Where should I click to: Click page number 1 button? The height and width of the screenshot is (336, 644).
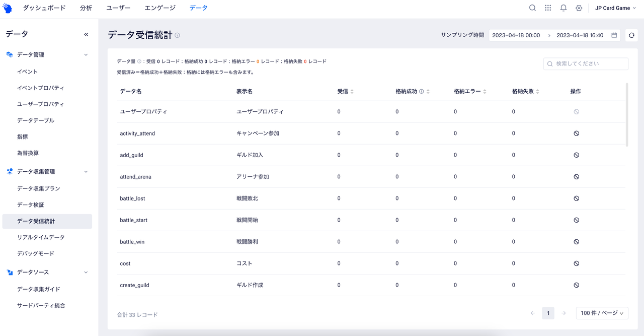[x=548, y=313]
